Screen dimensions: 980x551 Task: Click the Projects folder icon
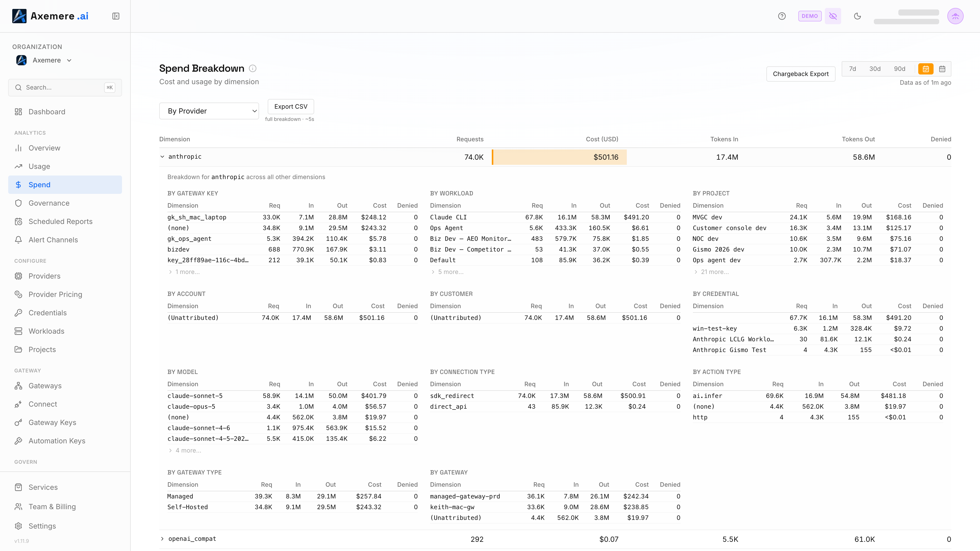18,349
